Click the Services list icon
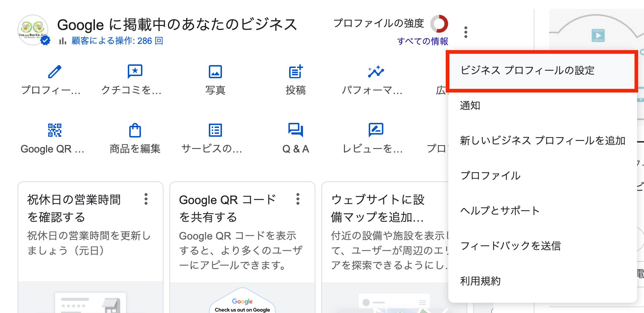The width and height of the screenshot is (644, 313). [x=215, y=130]
